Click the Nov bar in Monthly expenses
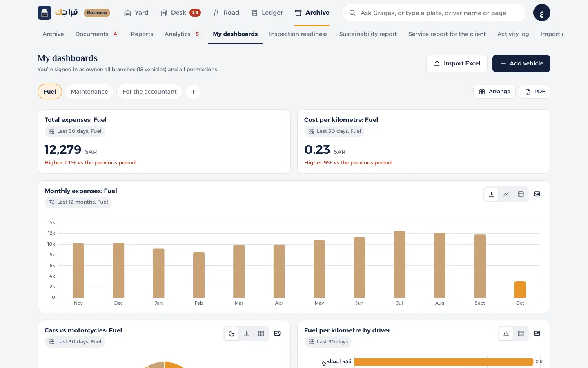588x368 pixels. click(78, 270)
